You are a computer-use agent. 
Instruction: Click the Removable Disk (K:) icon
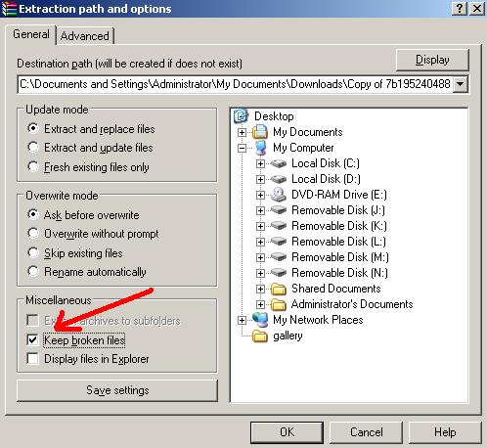(x=279, y=226)
